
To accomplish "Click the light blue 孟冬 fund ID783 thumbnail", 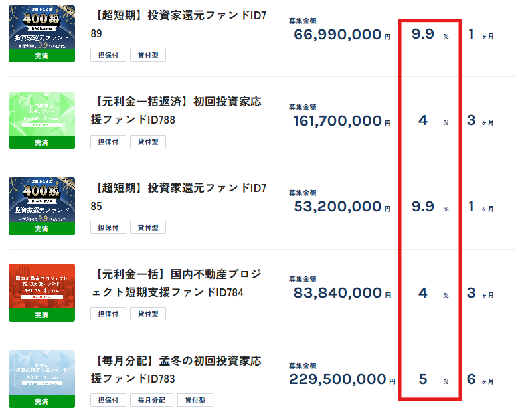I will (x=42, y=379).
